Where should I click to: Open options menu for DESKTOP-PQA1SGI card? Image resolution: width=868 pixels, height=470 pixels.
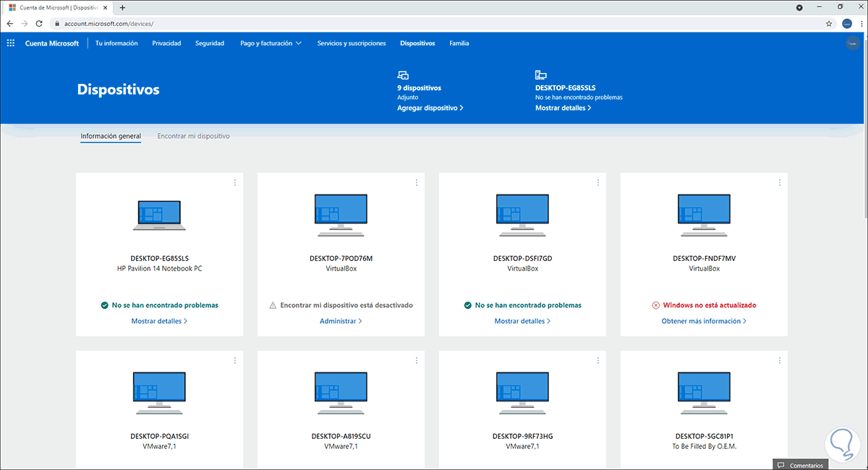pyautogui.click(x=234, y=360)
